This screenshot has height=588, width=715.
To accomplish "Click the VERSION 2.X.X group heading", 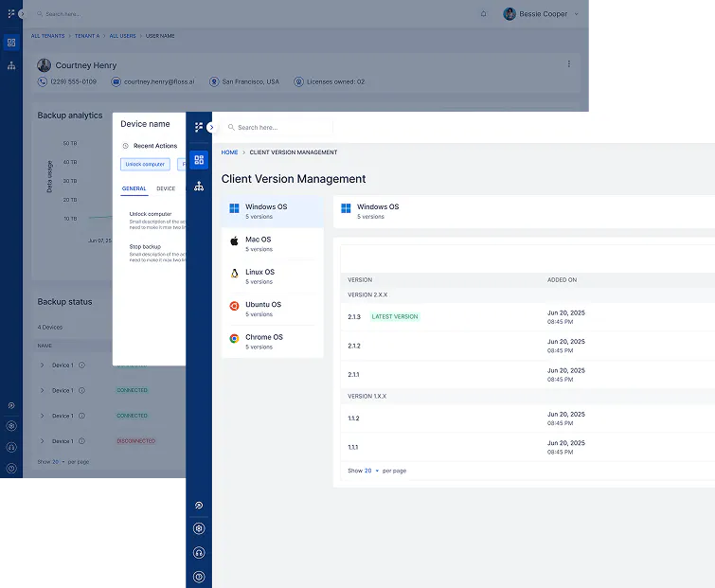I will pyautogui.click(x=367, y=294).
